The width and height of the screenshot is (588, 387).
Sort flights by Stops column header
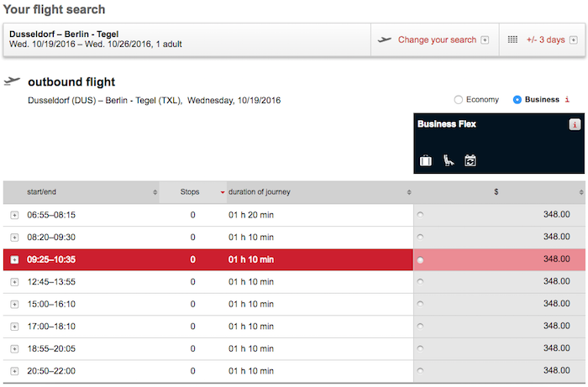[192, 192]
